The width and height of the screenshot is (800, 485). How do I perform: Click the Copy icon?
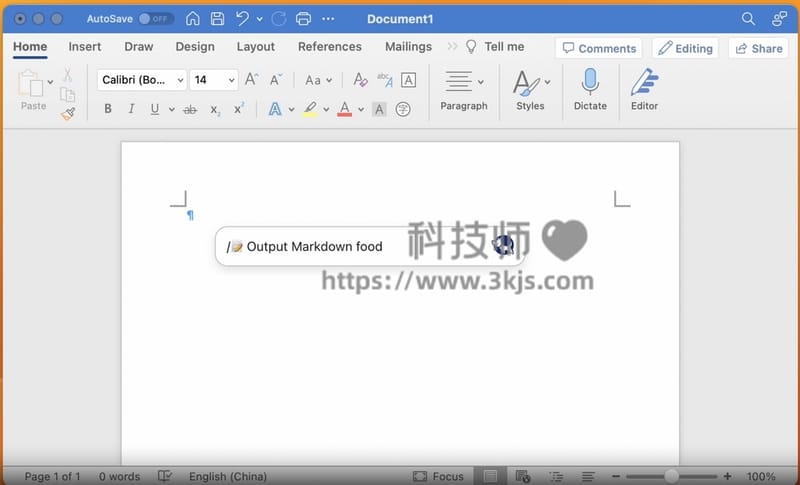coord(67,94)
